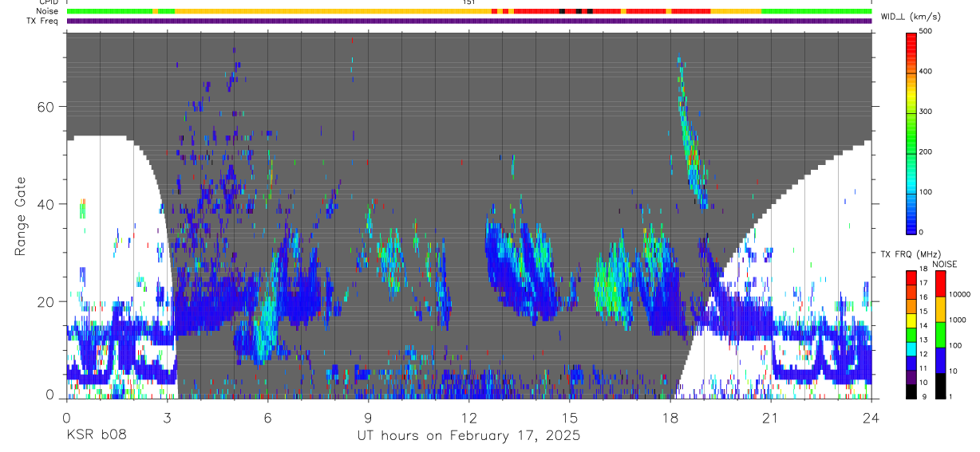
Task: Click the green segment of NOISE colorbar
Action: pyautogui.click(x=941, y=335)
